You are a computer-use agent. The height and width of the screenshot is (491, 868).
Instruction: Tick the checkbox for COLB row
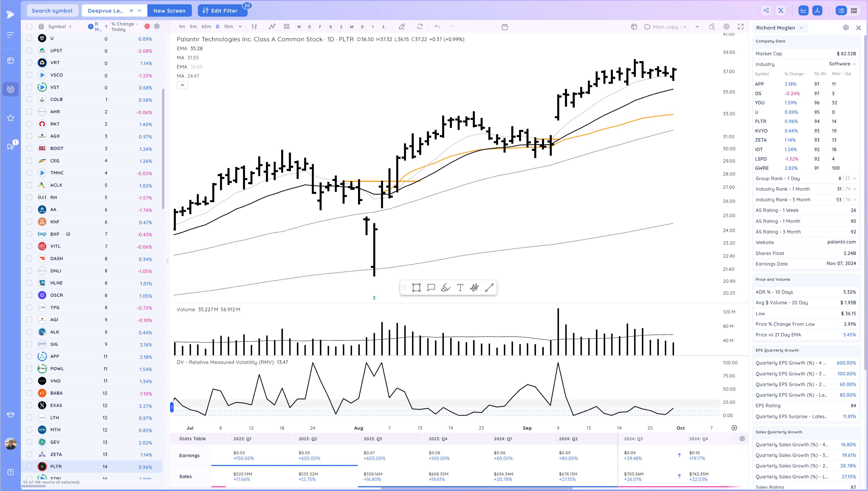[x=29, y=100]
